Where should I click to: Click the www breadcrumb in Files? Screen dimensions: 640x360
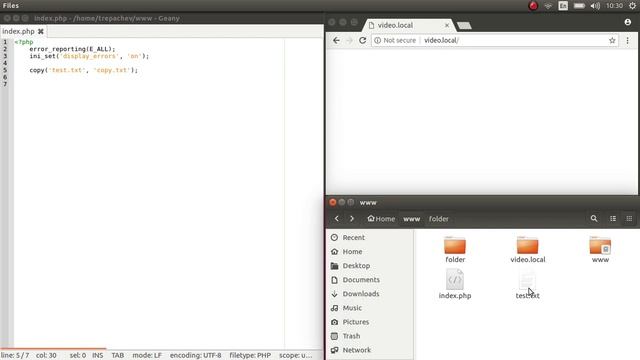pyautogui.click(x=411, y=219)
